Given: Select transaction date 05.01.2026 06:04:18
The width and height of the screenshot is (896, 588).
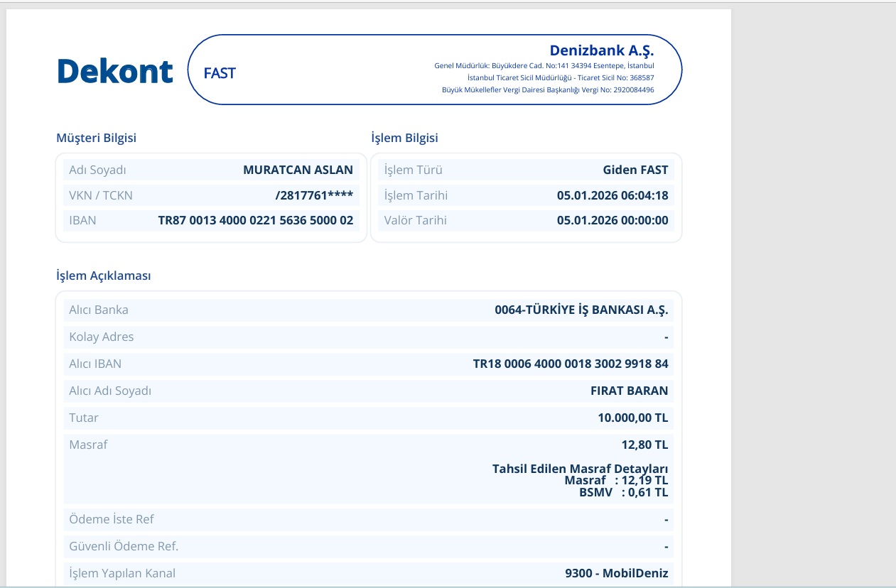Looking at the screenshot, I should (x=612, y=195).
